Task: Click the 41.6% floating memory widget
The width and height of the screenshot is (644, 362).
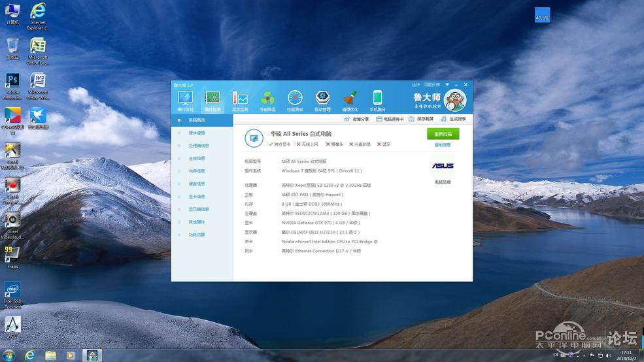Action: click(x=542, y=15)
